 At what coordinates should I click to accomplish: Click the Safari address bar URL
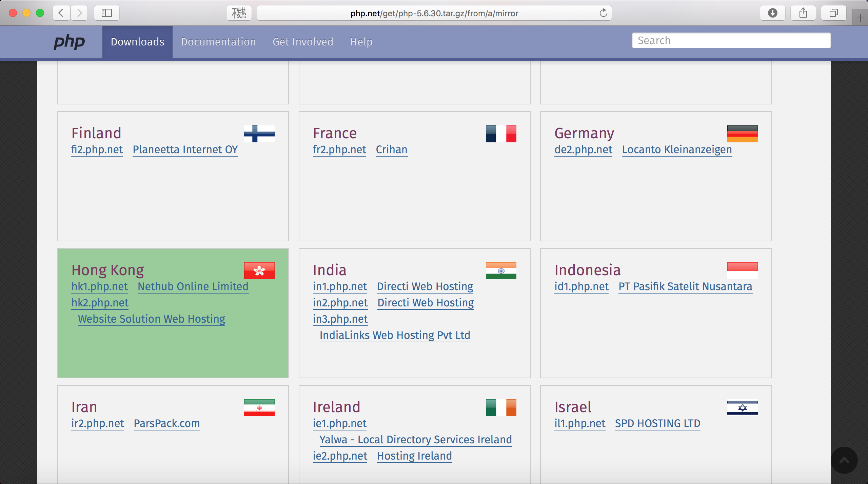434,13
